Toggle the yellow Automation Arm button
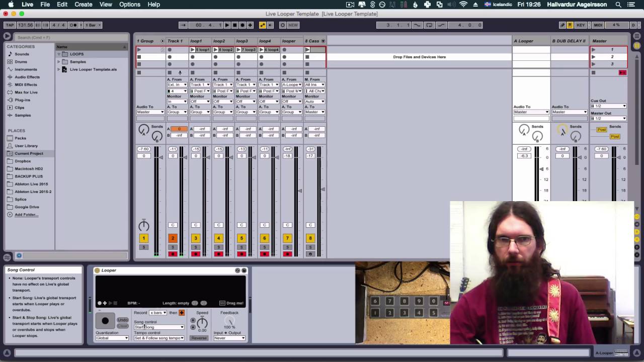Image resolution: width=644 pixels, height=362 pixels. pos(262,25)
